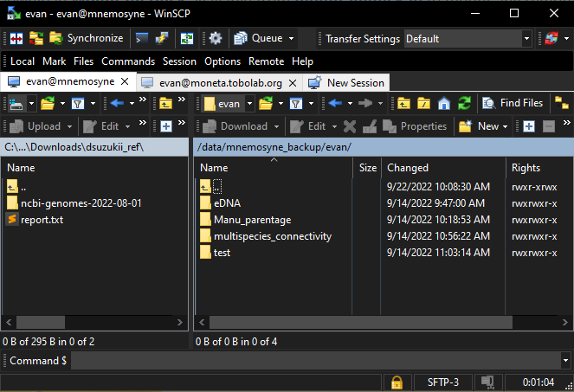This screenshot has width=574, height=392.
Task: Open the Commands menu
Action: pyautogui.click(x=128, y=61)
